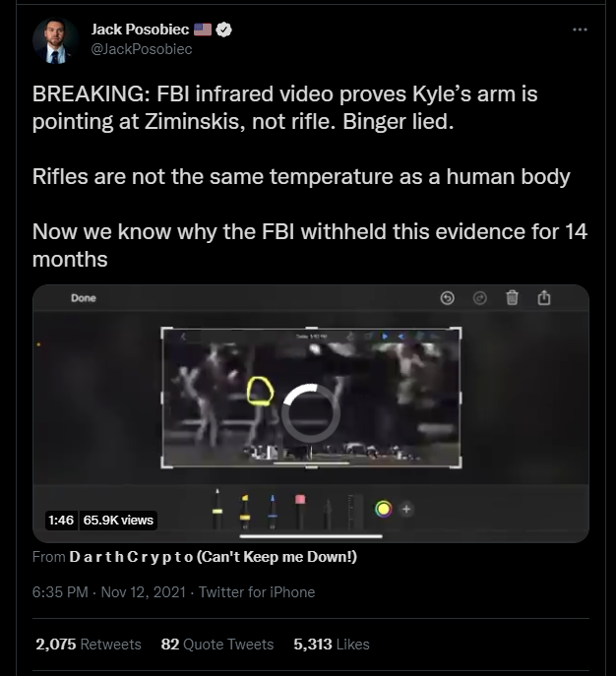View the 82 Quote Tweets list
The width and height of the screenshot is (616, 676).
coord(217,645)
